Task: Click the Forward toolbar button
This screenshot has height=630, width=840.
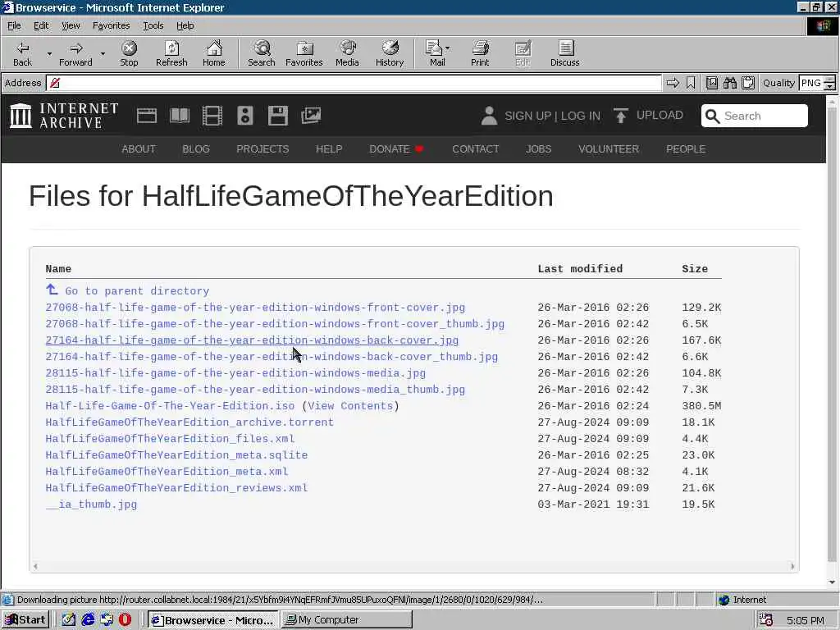Action: 75,53
